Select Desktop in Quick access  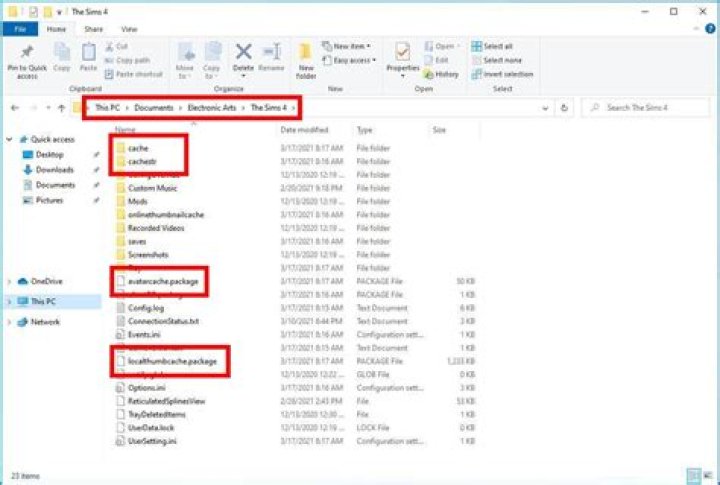pyautogui.click(x=50, y=155)
